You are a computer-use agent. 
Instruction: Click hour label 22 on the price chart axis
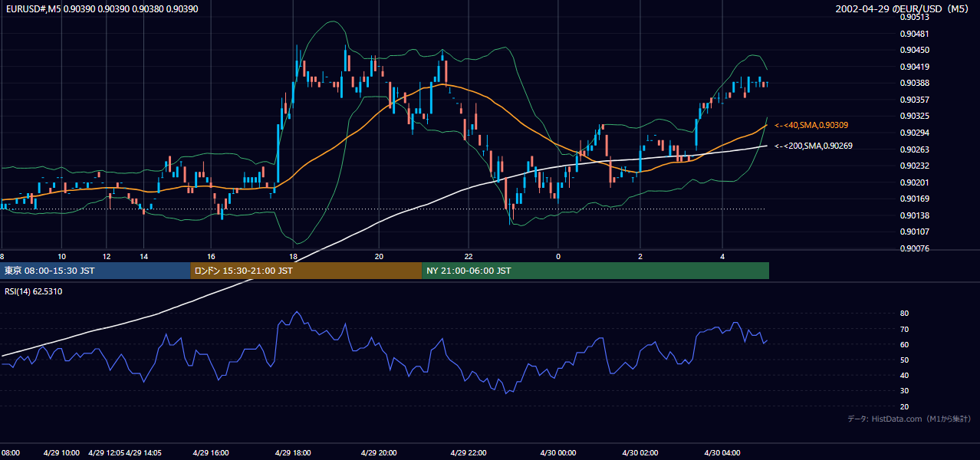tap(469, 256)
